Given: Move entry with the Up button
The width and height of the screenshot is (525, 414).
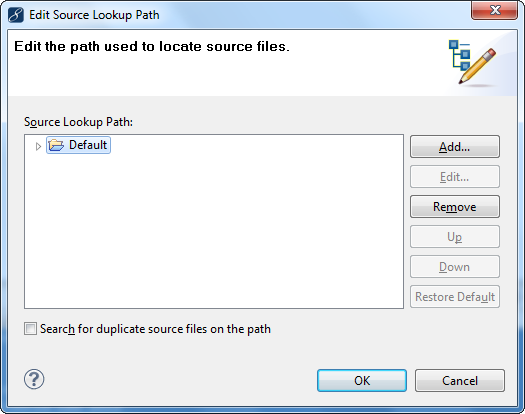Looking at the screenshot, I should click(455, 236).
